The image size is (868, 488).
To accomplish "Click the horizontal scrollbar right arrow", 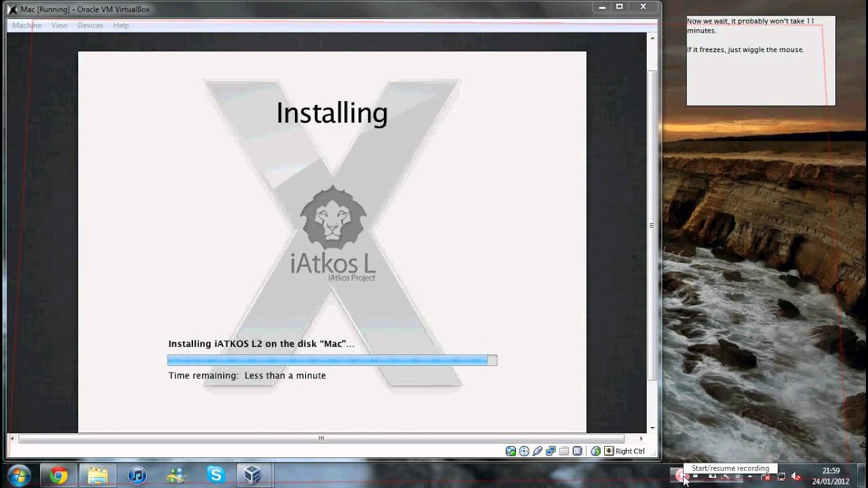I will click(x=641, y=439).
